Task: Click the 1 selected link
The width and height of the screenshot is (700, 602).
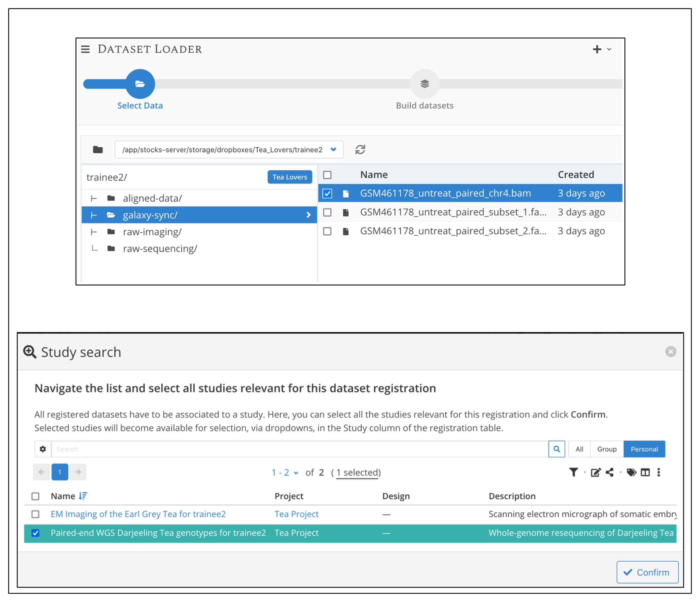Action: [357, 472]
